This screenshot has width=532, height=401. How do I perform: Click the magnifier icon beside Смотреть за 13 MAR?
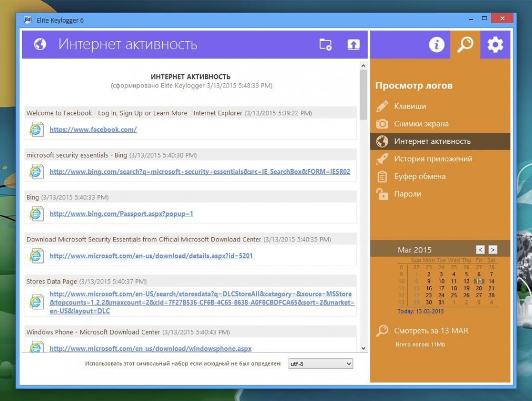coord(382,330)
